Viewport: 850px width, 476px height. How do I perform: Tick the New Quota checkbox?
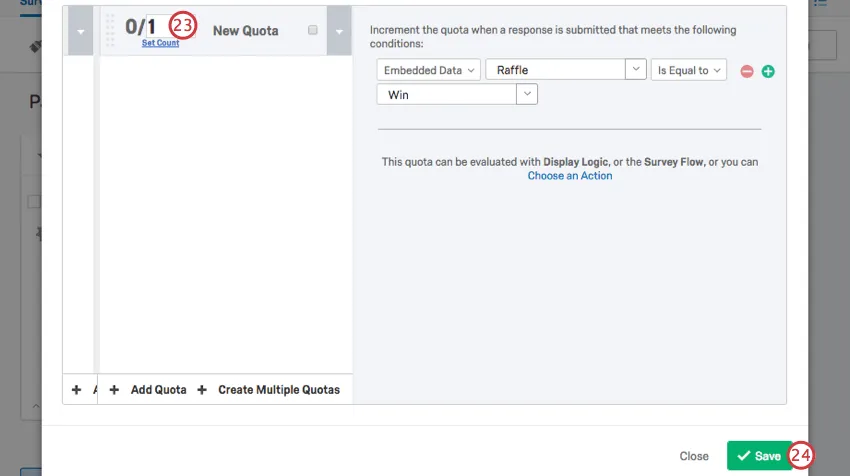pos(313,31)
